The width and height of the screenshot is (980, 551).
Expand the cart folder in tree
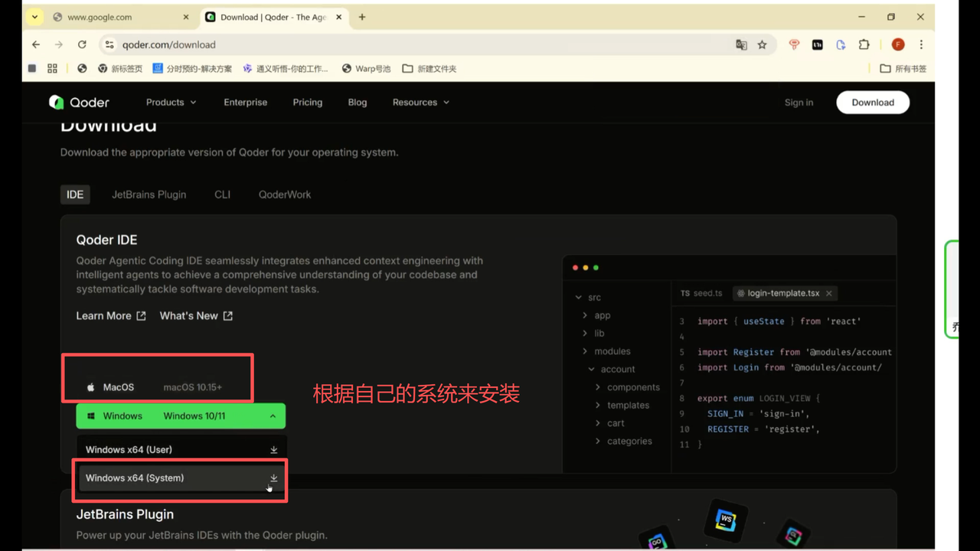pyautogui.click(x=609, y=423)
